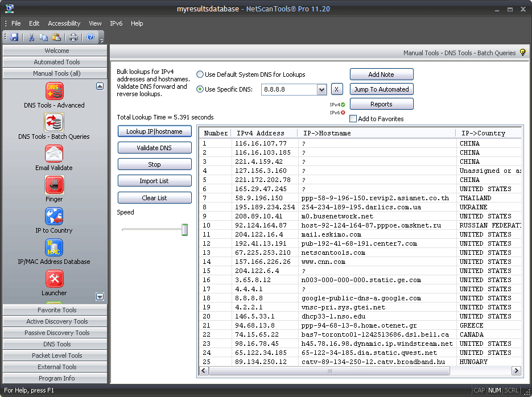Click the Clear List button
This screenshot has height=397, width=532.
[x=154, y=198]
